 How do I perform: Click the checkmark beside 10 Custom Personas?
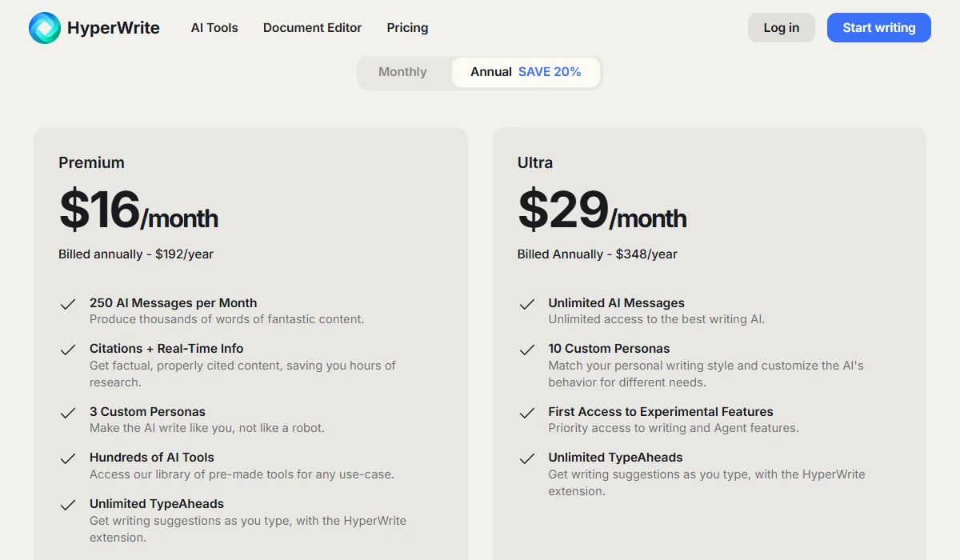point(527,350)
